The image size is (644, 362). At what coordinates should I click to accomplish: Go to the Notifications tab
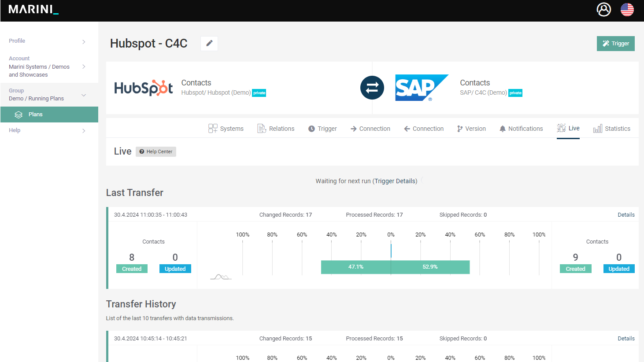click(x=521, y=129)
